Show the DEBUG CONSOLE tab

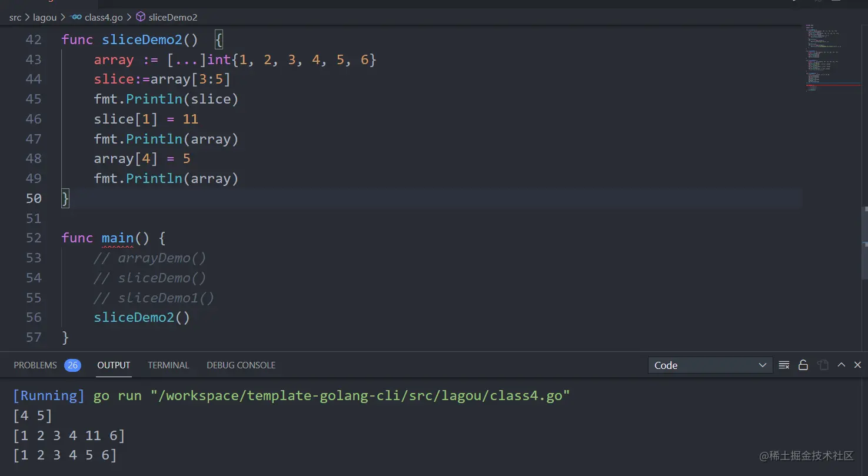coord(241,365)
